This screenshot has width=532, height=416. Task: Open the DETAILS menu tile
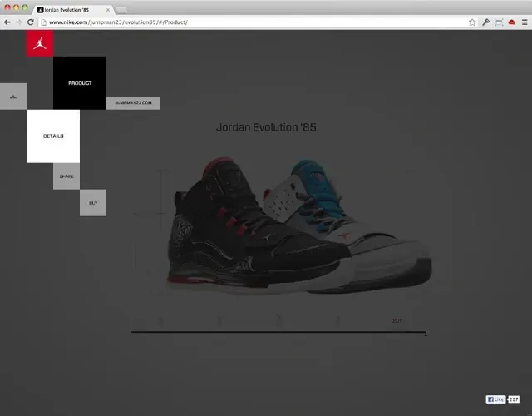coord(53,136)
